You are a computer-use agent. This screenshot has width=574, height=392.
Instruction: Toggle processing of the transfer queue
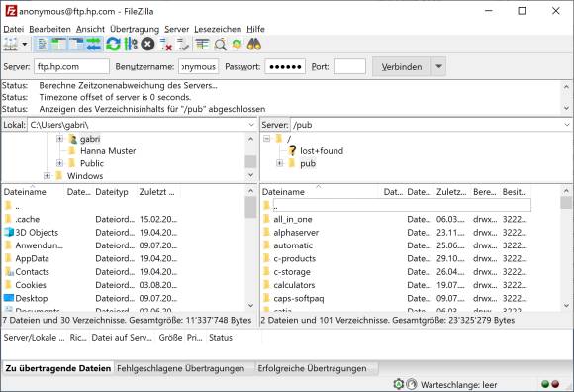(131, 45)
